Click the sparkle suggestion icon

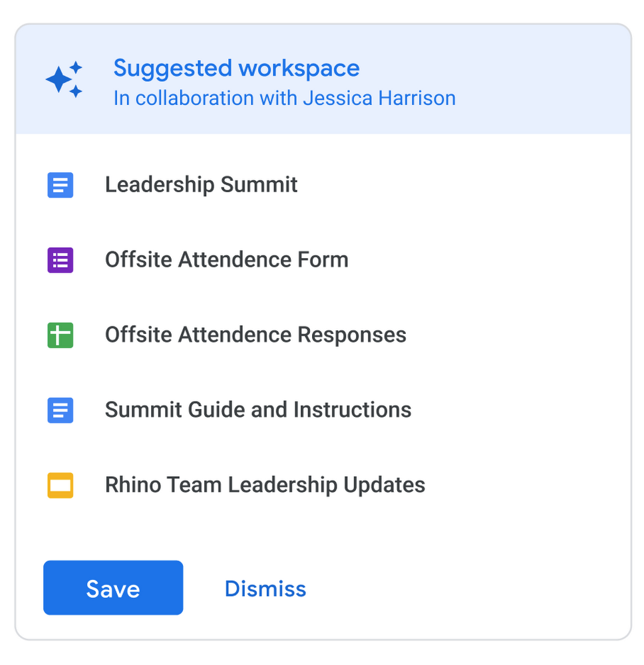click(64, 80)
